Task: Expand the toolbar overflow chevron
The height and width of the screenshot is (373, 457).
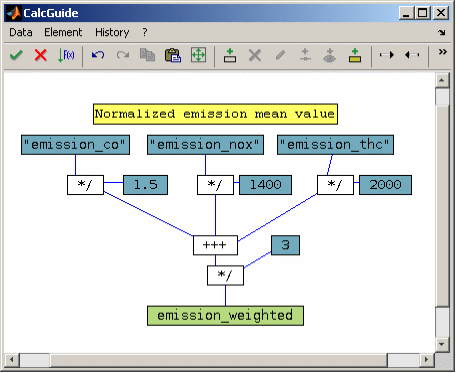Action: pos(443,52)
